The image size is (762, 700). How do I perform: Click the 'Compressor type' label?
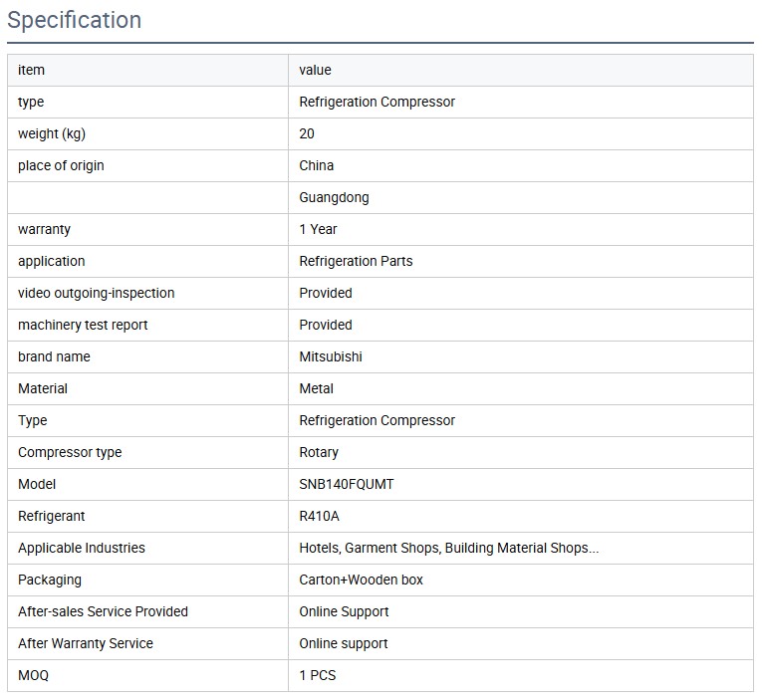[x=70, y=453]
